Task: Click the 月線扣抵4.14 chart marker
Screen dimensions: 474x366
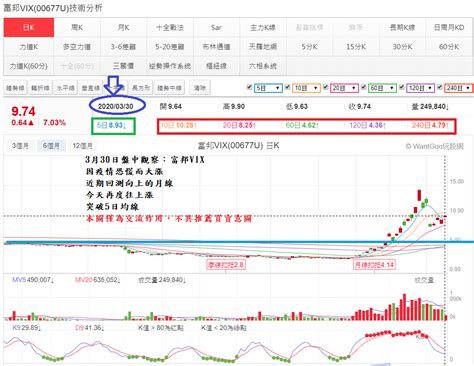Action: click(374, 265)
